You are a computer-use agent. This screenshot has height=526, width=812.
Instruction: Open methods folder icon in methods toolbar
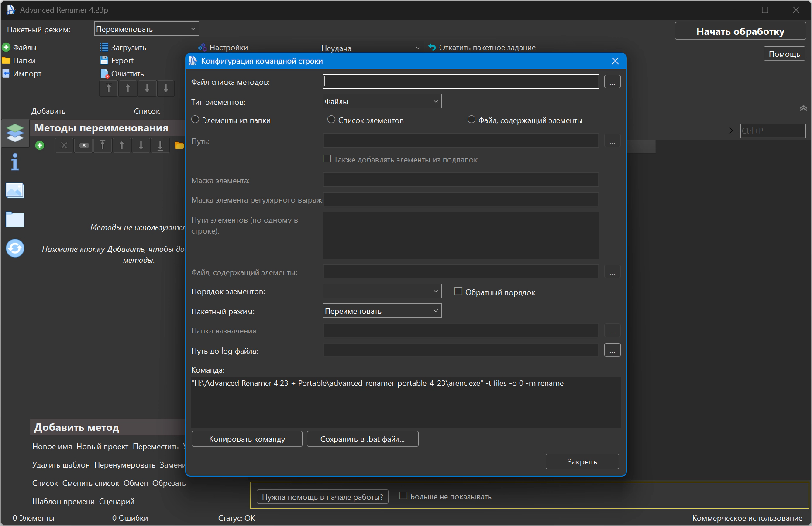pyautogui.click(x=179, y=145)
